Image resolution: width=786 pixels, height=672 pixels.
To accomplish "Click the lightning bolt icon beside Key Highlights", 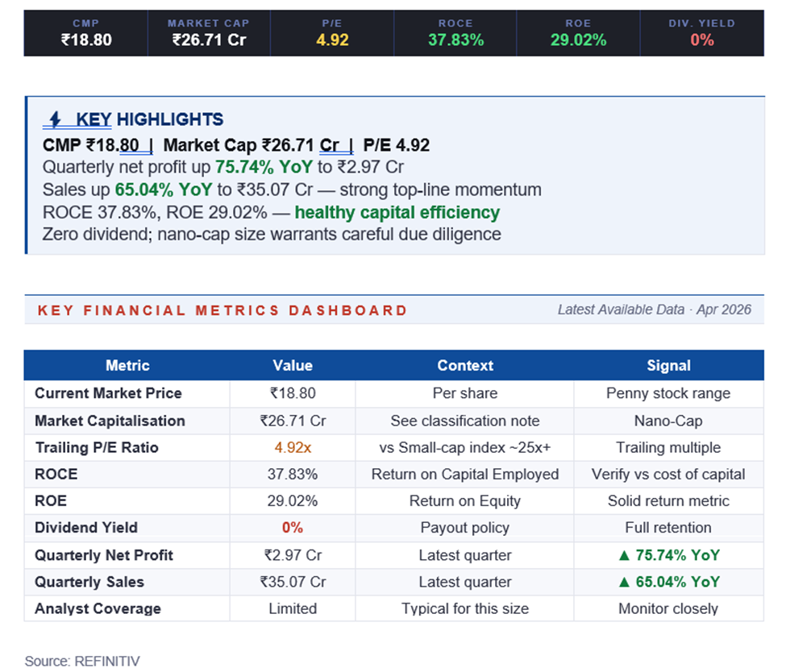I will pos(56,120).
